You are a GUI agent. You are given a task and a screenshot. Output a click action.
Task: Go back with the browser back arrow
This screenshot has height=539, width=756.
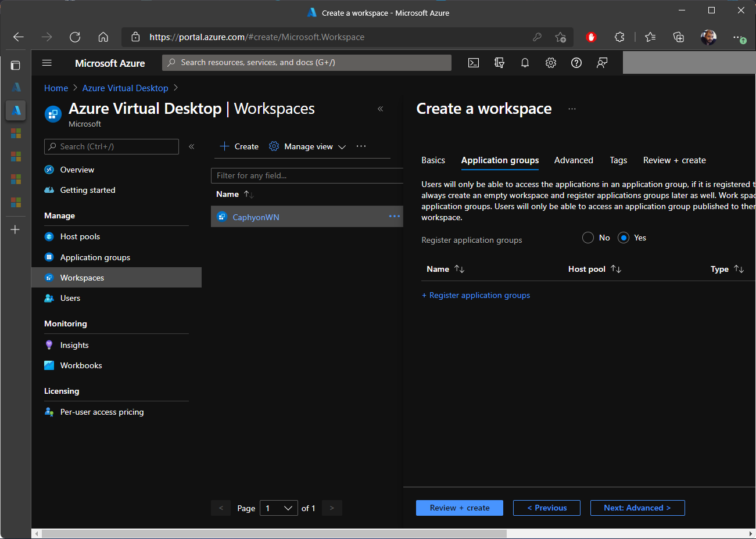pyautogui.click(x=19, y=37)
